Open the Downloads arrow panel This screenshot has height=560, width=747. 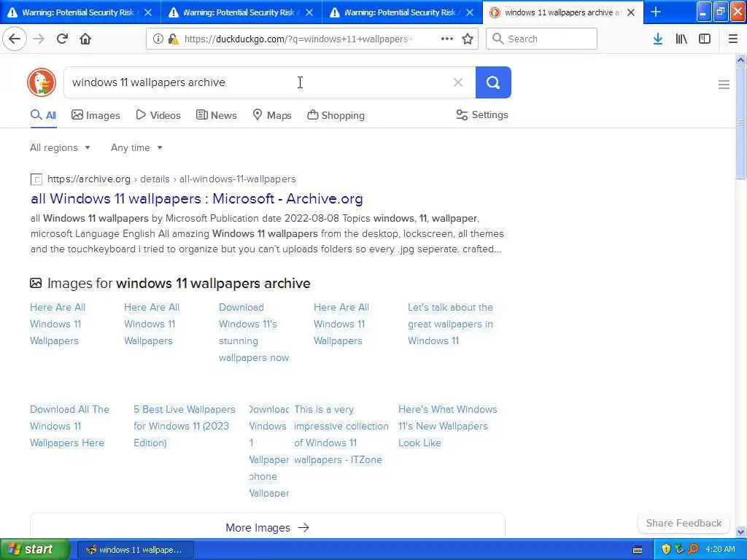pos(658,39)
